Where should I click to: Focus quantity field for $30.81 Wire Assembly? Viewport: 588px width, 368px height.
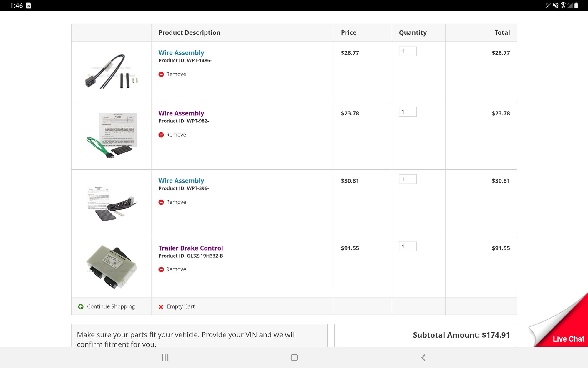(408, 179)
